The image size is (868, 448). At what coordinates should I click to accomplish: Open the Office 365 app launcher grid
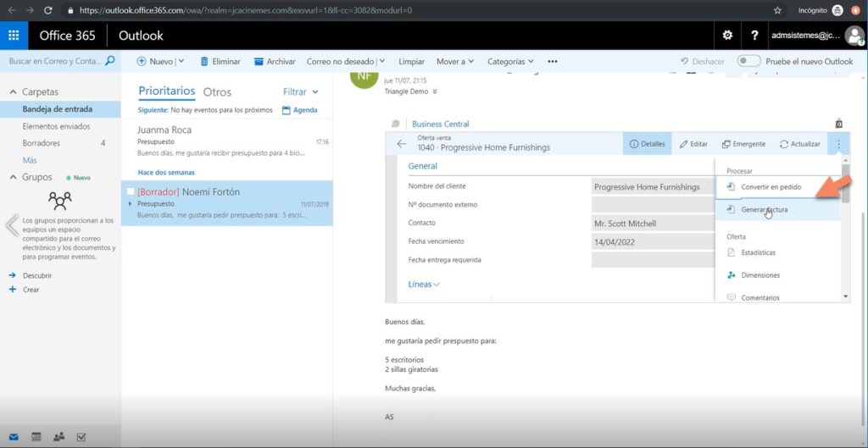click(x=14, y=36)
